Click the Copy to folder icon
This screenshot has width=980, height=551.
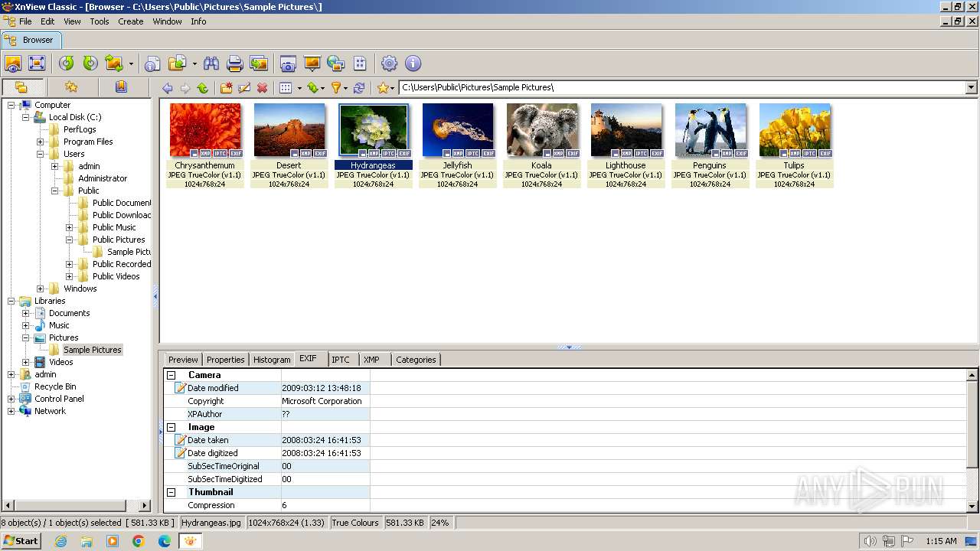point(177,64)
